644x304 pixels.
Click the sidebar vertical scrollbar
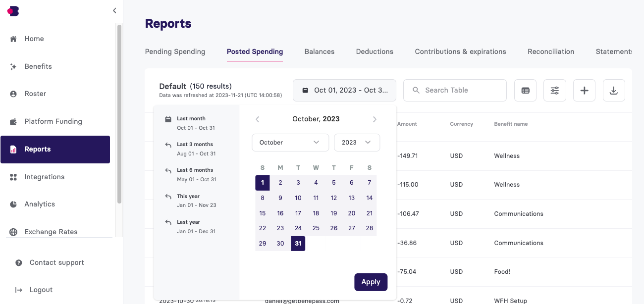119,114
